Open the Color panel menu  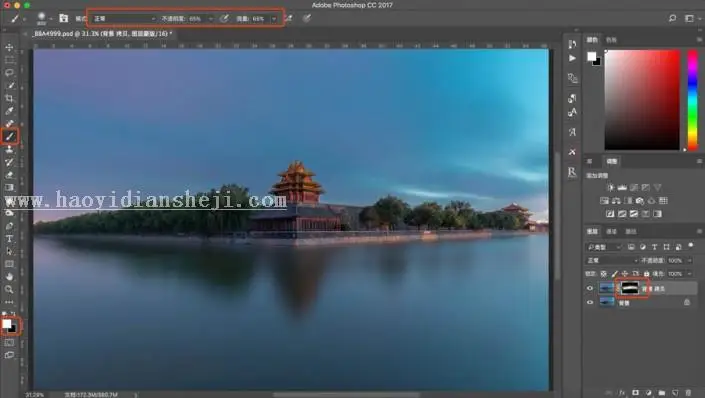[x=699, y=40]
